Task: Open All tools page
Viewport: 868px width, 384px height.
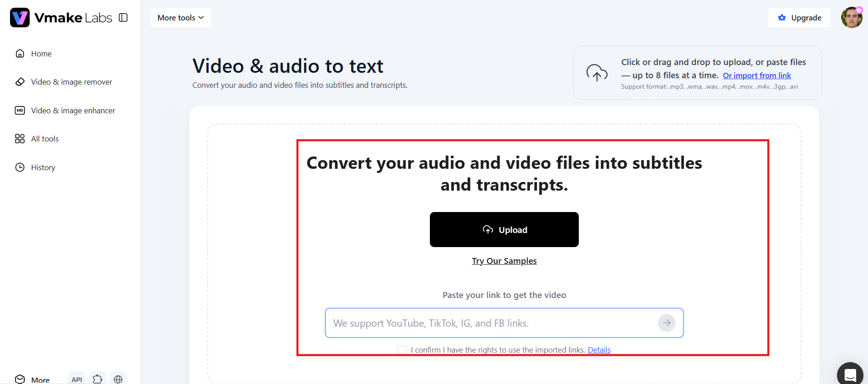Action: [37, 139]
